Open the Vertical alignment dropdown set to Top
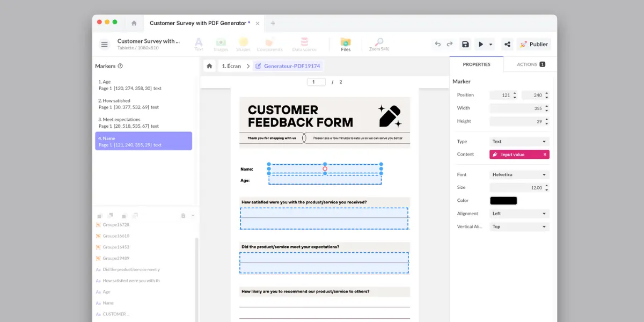644x322 pixels. [x=519, y=226]
